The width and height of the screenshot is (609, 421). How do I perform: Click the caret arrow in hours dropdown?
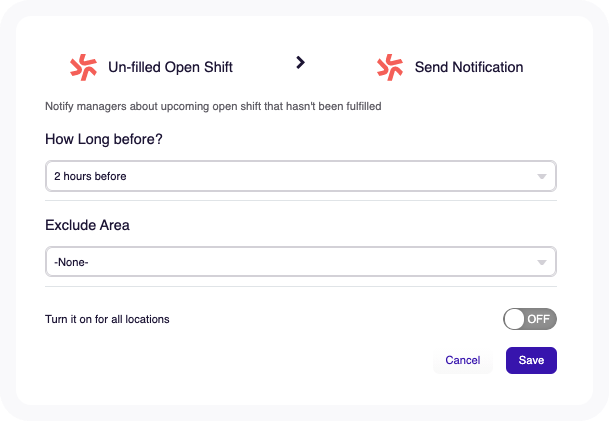[542, 176]
